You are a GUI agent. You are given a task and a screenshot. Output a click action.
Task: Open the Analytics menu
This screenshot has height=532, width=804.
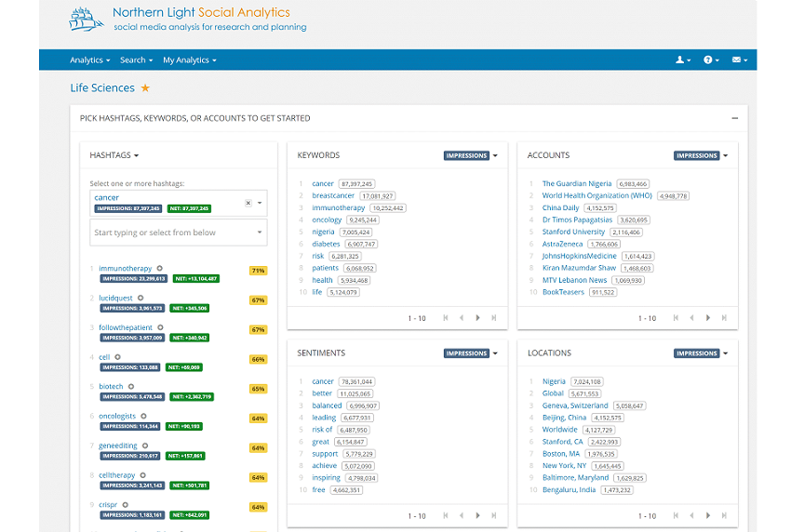point(89,60)
